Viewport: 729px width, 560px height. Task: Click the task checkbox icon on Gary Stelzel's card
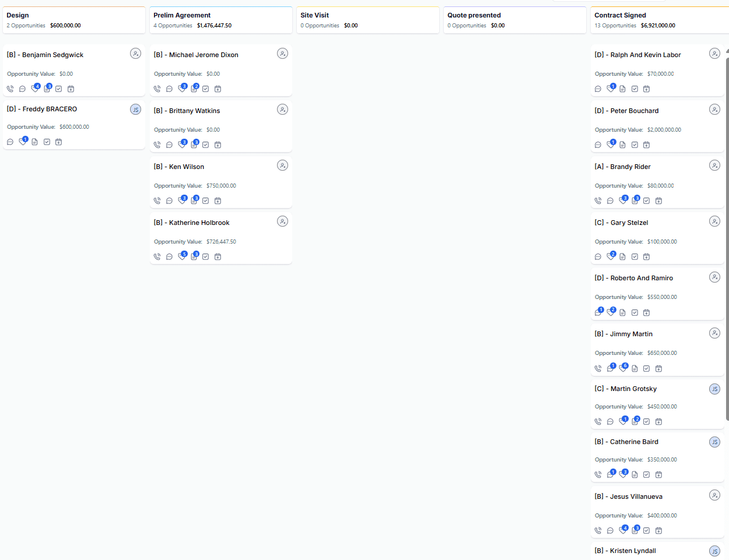tap(635, 257)
